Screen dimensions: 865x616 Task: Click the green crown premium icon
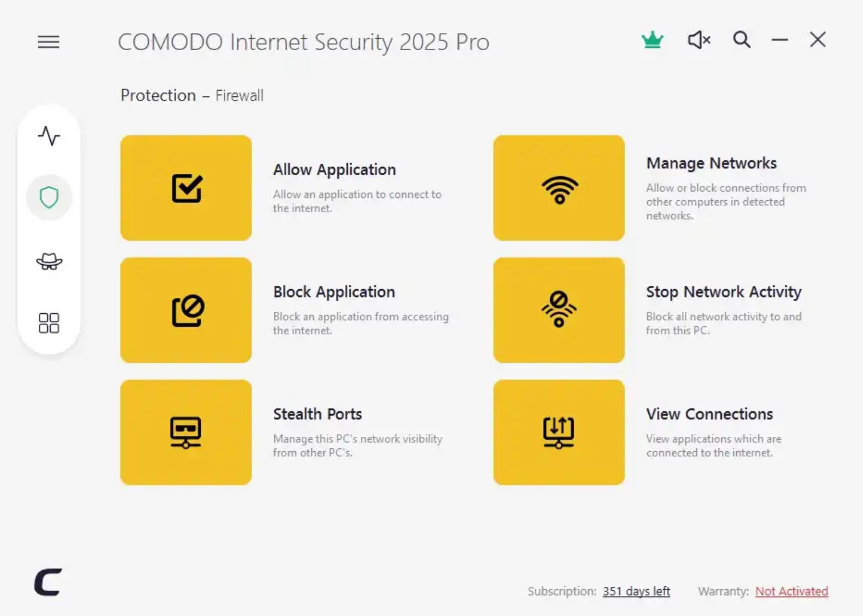coord(652,40)
